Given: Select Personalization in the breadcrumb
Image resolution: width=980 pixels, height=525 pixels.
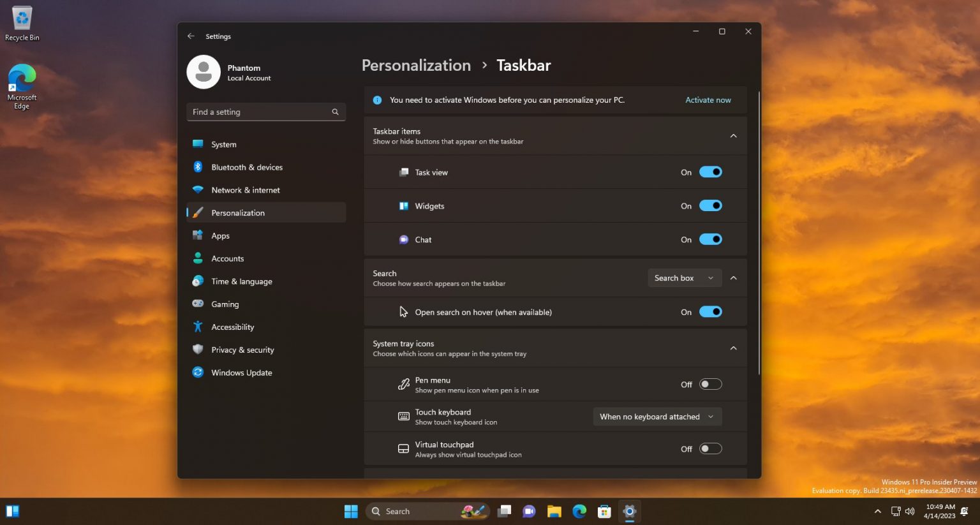Looking at the screenshot, I should tap(416, 65).
